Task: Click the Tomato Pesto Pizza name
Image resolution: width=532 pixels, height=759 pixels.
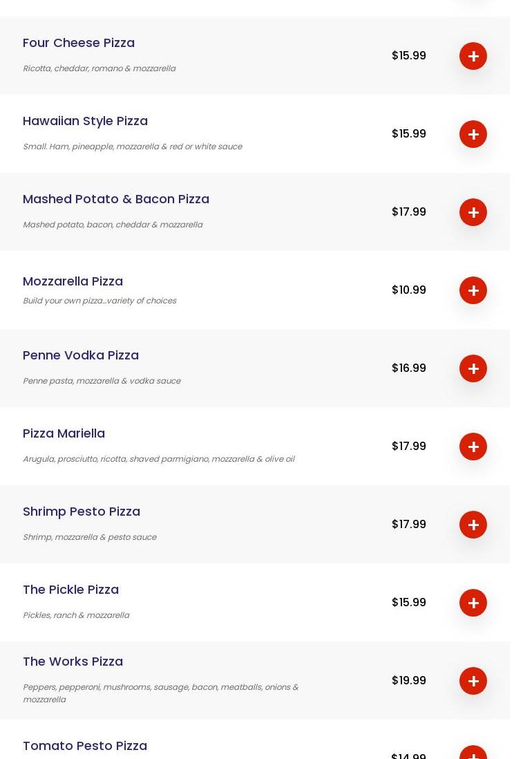Action: [85, 746]
